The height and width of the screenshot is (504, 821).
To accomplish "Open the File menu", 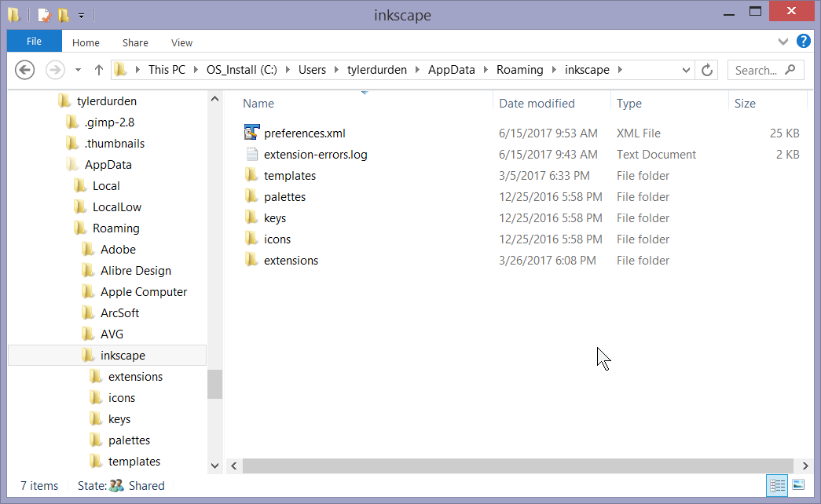I will [x=34, y=40].
